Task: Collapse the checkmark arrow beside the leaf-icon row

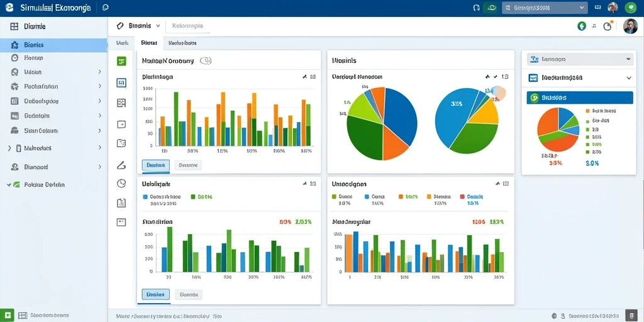Action: coord(9,185)
